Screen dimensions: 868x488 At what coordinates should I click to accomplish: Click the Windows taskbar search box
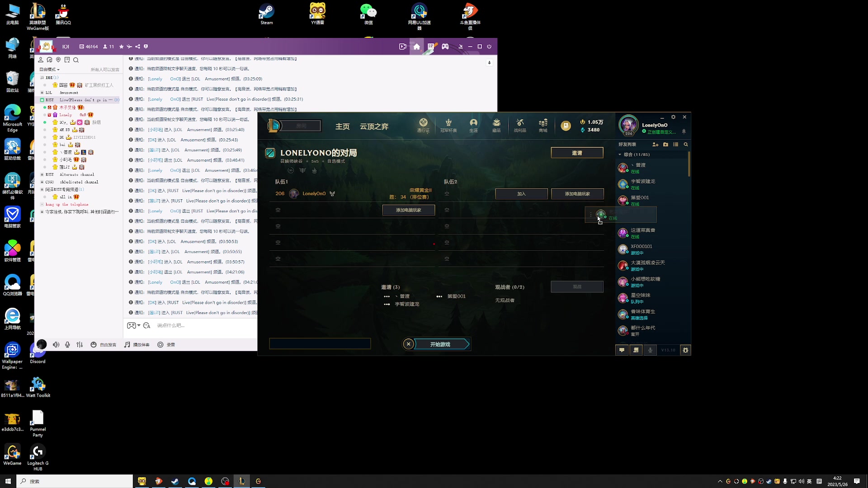coord(75,481)
